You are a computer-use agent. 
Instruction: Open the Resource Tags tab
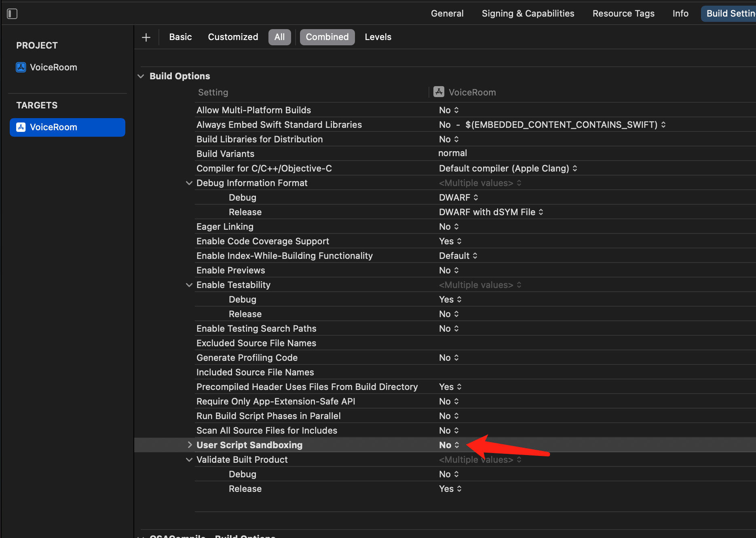pyautogui.click(x=623, y=13)
